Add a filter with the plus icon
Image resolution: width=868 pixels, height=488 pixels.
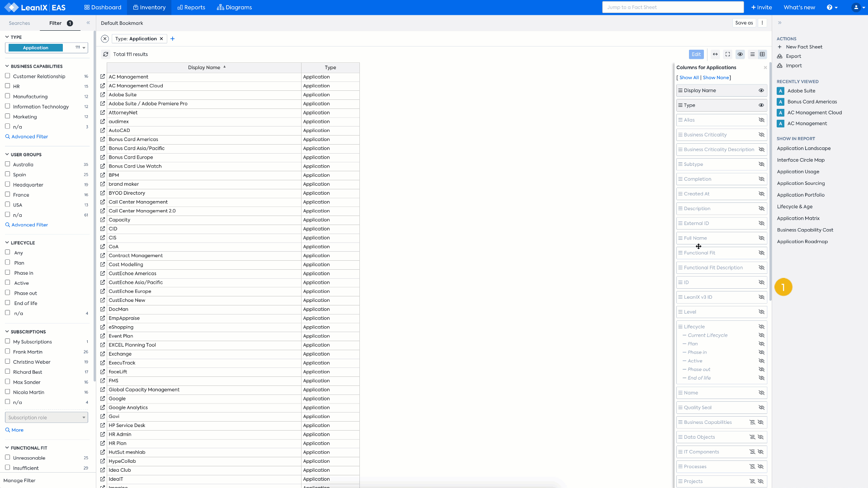[x=173, y=39]
